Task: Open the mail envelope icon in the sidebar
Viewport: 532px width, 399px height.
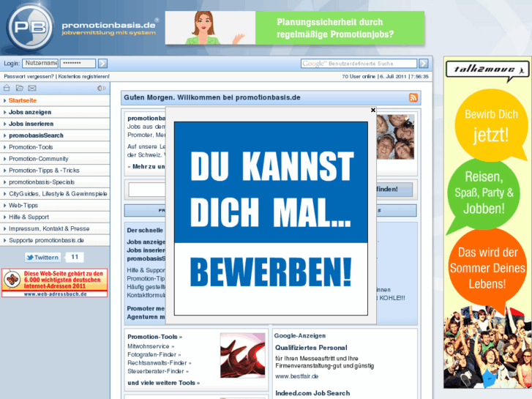Action: [32, 89]
